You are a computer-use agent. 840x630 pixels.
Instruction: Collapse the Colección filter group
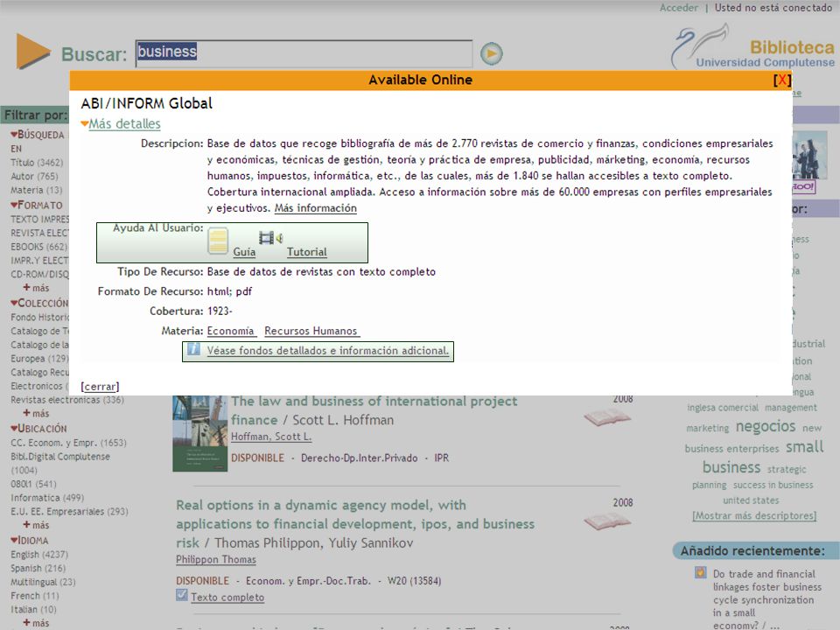[14, 303]
